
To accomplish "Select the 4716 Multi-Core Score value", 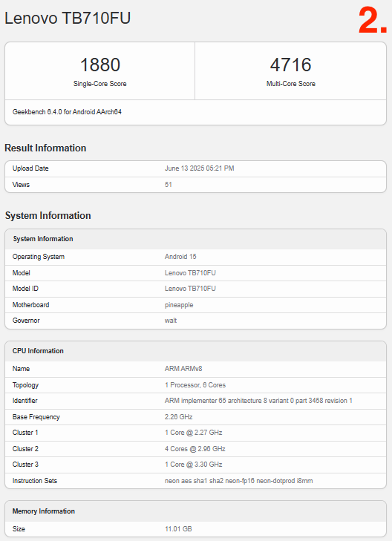I will point(290,65).
